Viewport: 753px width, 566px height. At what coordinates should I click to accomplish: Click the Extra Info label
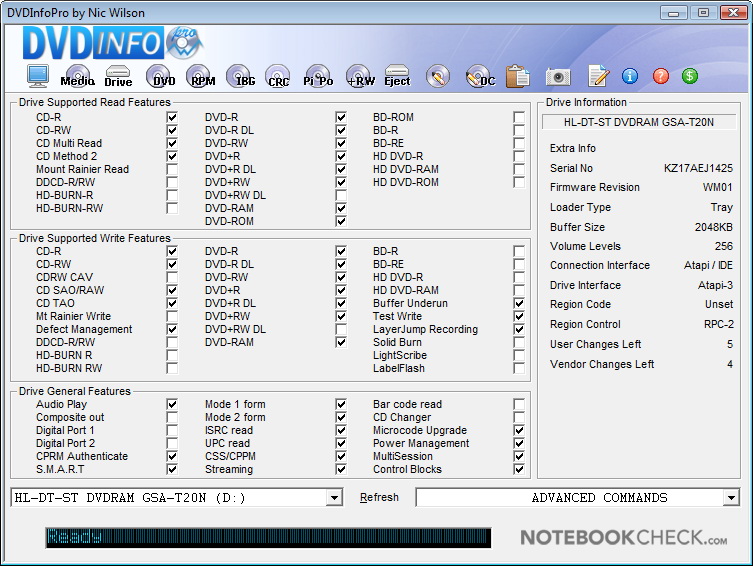coord(572,148)
